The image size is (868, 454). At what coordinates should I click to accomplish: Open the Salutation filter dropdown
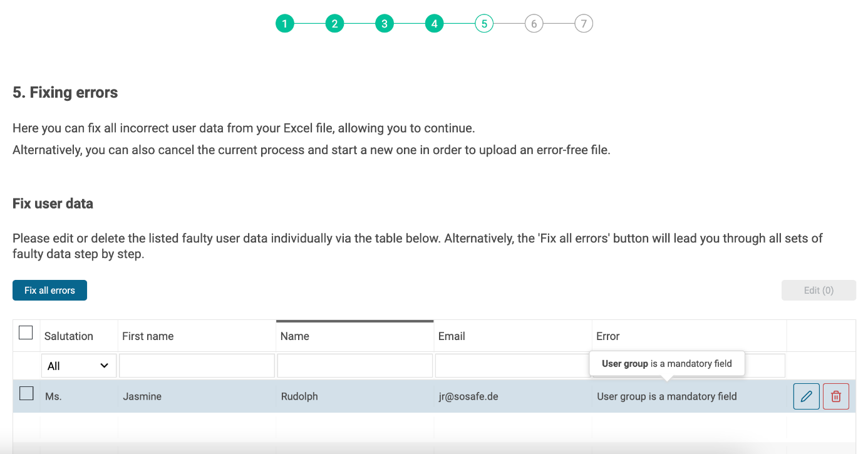click(78, 366)
